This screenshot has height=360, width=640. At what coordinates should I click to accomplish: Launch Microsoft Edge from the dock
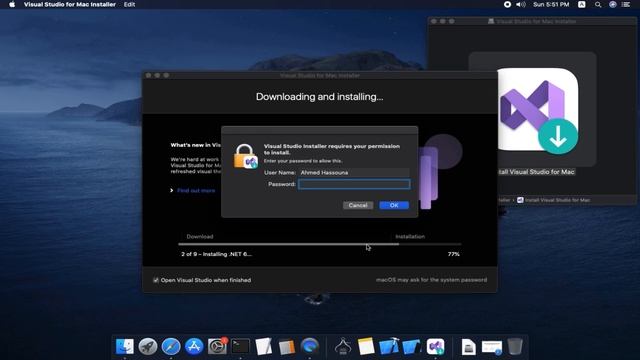(310, 347)
